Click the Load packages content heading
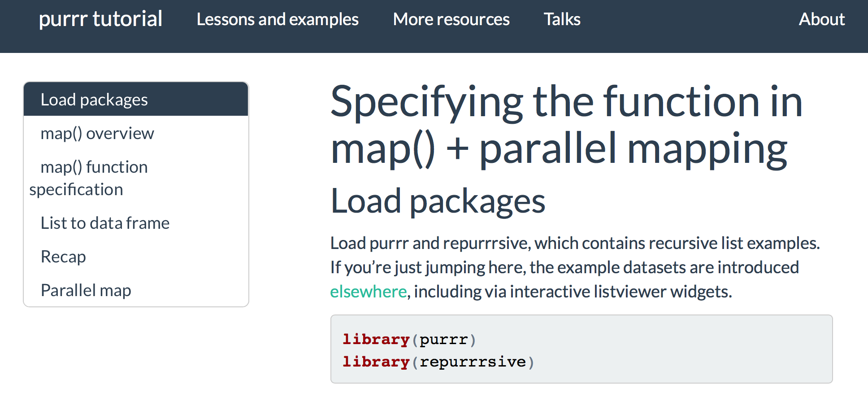This screenshot has width=868, height=393. [x=438, y=201]
